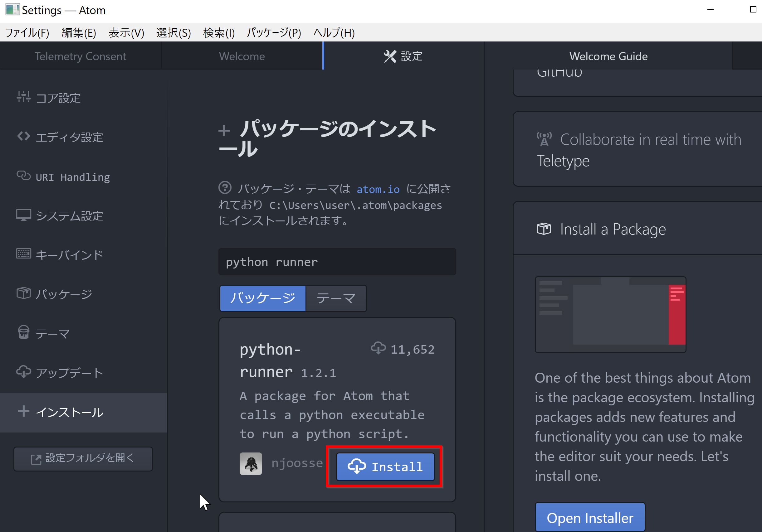Click the download count cloud icon
This screenshot has width=762, height=532.
378,349
